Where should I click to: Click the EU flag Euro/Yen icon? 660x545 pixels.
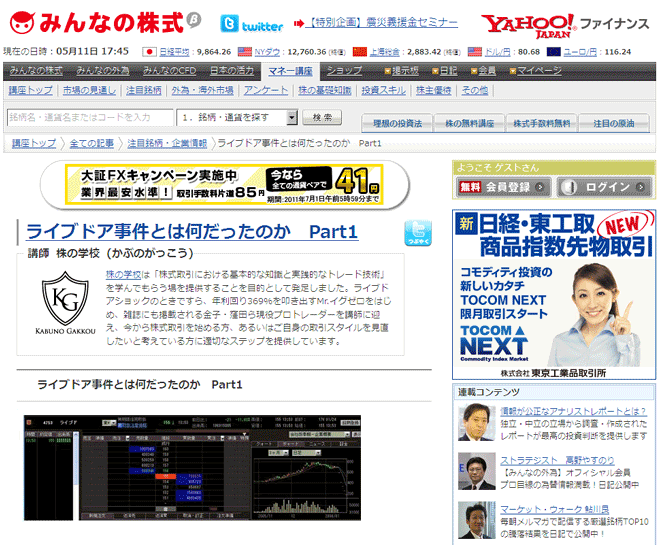553,50
